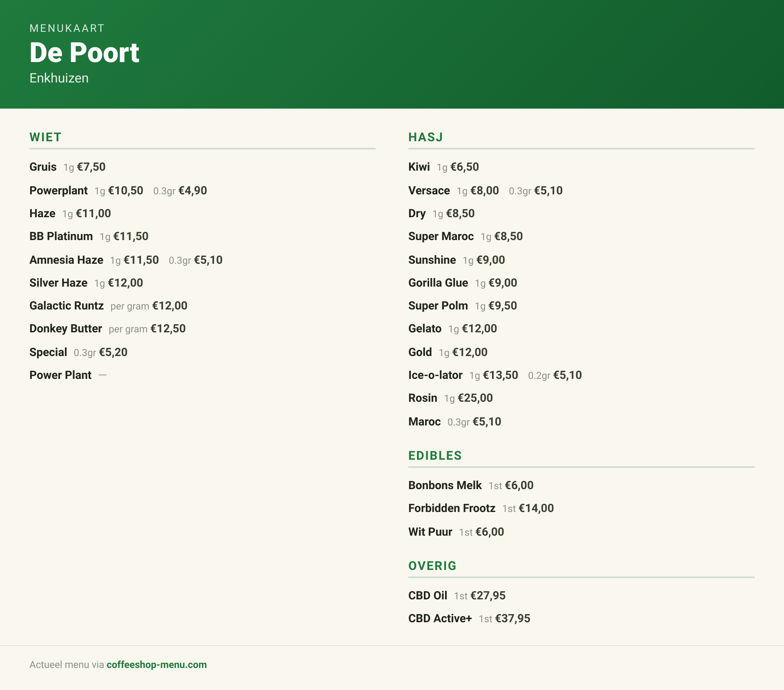Open the coffeeshop-menu.com link
784x690 pixels.
click(157, 665)
